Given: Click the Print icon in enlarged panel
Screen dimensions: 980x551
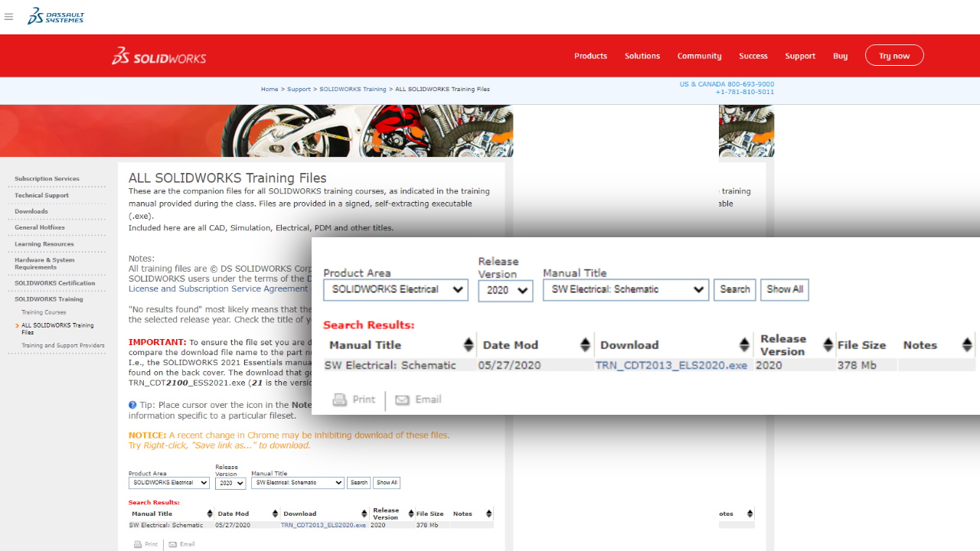Looking at the screenshot, I should tap(340, 399).
